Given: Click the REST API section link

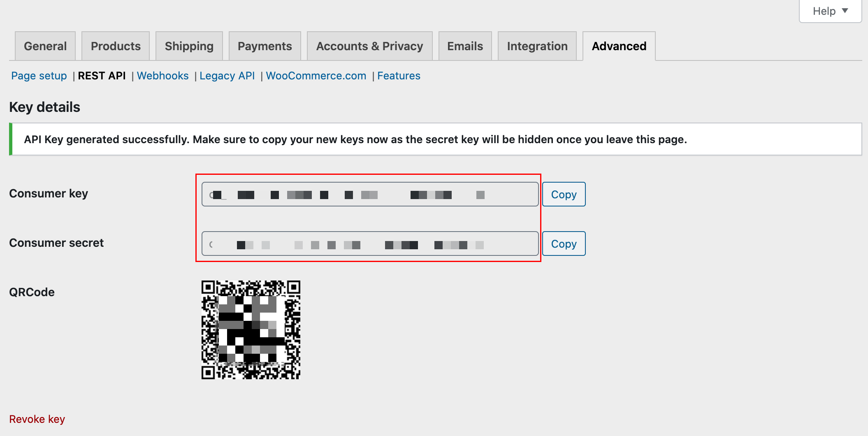Looking at the screenshot, I should pyautogui.click(x=102, y=76).
